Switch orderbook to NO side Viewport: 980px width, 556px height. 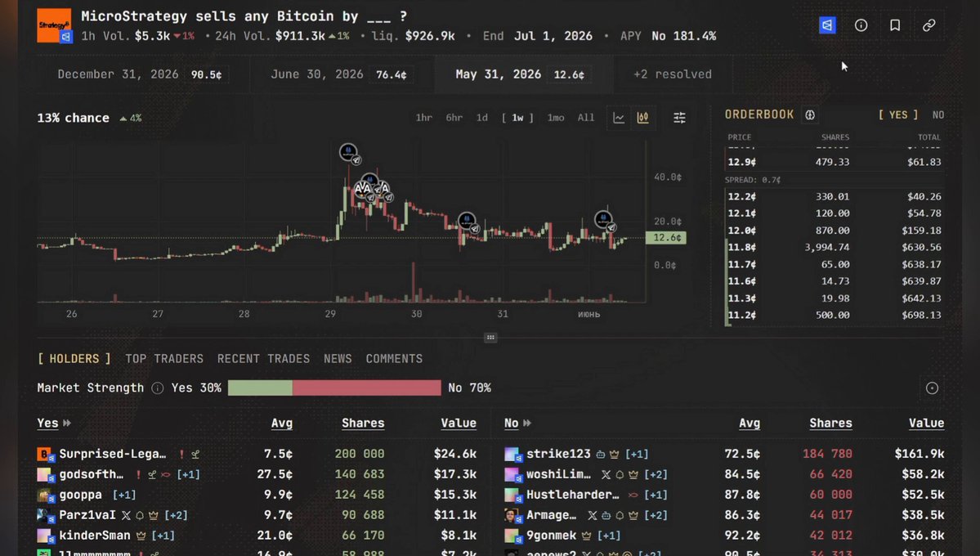tap(938, 115)
